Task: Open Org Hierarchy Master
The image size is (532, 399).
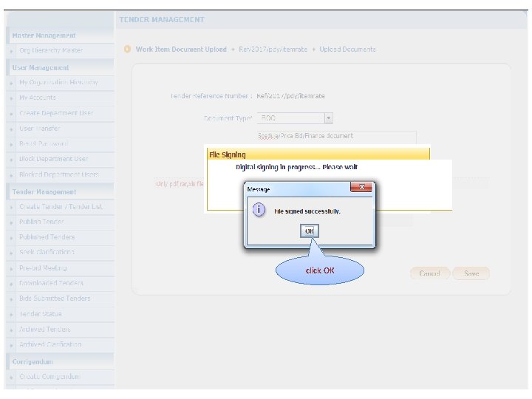Action: 51,50
